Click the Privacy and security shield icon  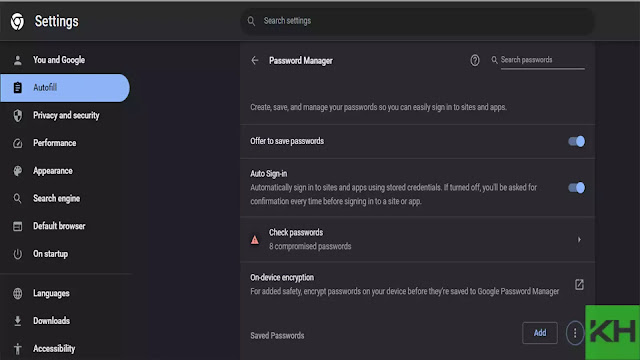click(18, 116)
